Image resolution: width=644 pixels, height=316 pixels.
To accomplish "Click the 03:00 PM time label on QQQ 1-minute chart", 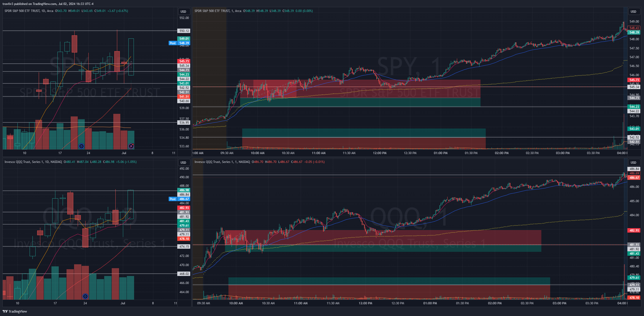I will pyautogui.click(x=559, y=303).
